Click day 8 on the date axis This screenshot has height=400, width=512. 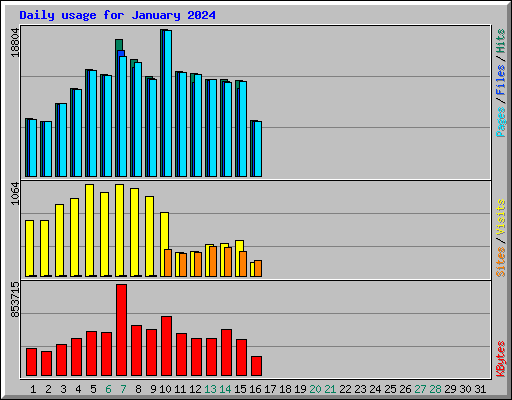pyautogui.click(x=138, y=389)
